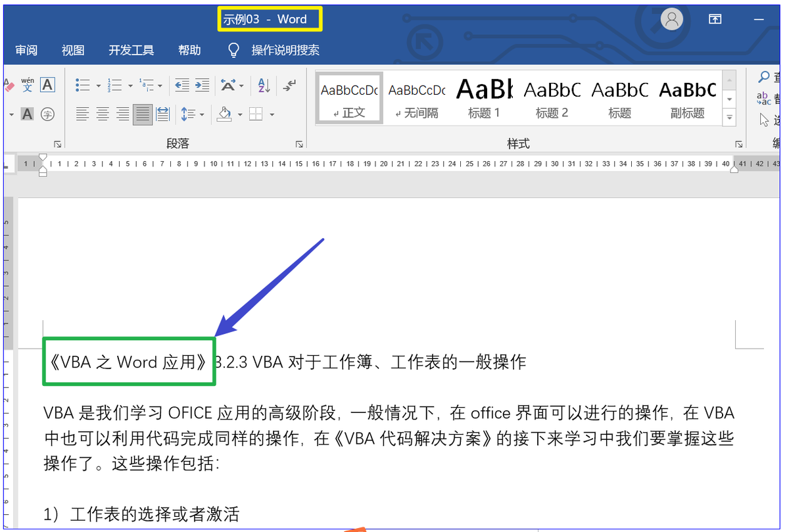Click heading text '《VBA 之 Word 应用》'
This screenshot has height=532, width=789.
point(129,362)
